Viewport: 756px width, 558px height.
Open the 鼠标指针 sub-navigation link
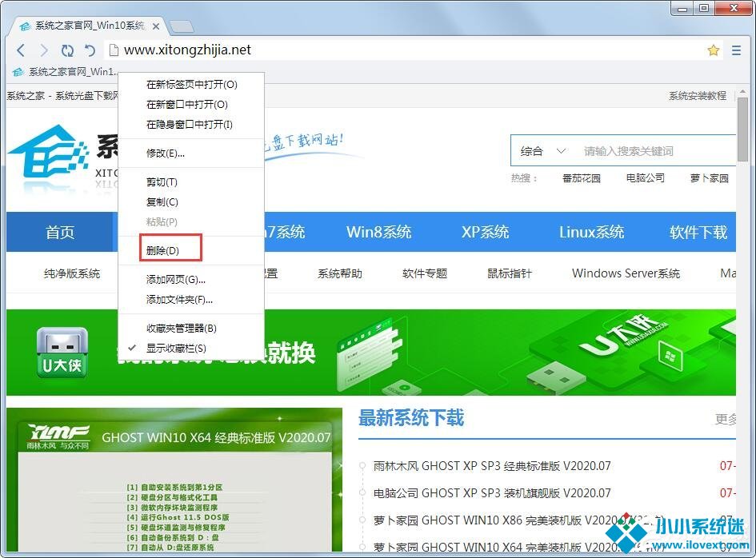pos(510,273)
